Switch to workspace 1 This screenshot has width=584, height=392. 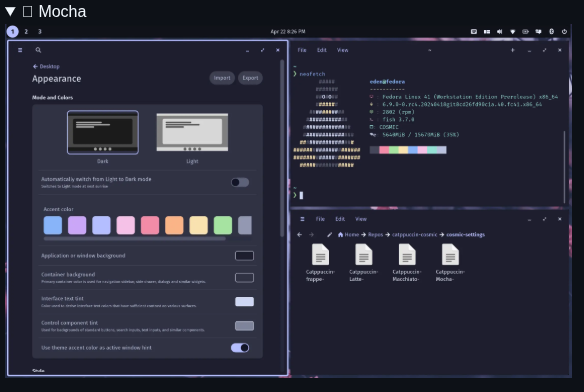pyautogui.click(x=13, y=32)
